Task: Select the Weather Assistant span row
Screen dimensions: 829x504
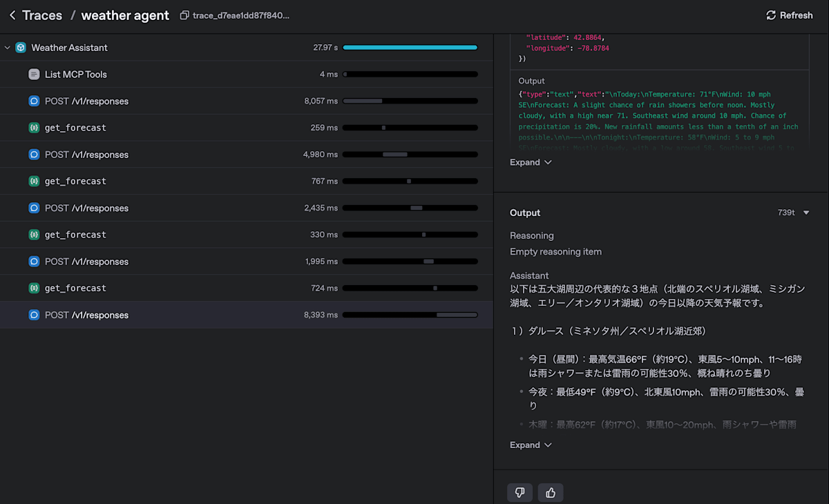Action: point(247,48)
